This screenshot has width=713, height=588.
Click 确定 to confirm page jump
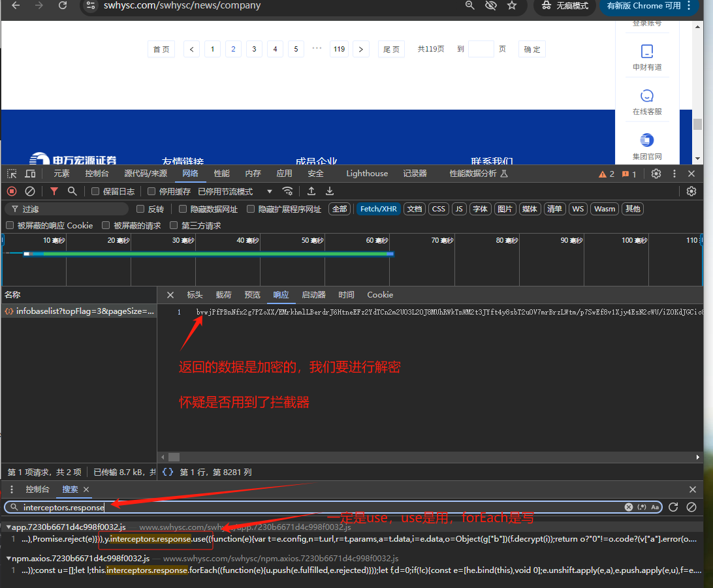click(x=532, y=49)
